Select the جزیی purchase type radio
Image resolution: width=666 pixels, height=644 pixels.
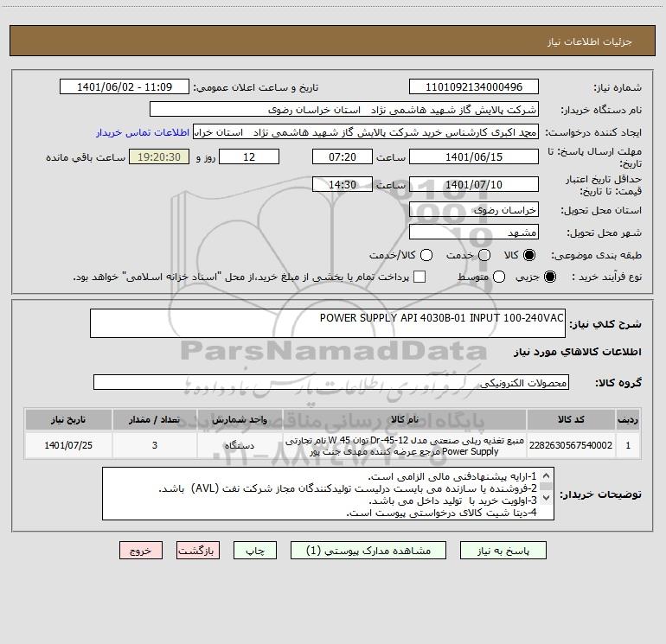(x=549, y=277)
